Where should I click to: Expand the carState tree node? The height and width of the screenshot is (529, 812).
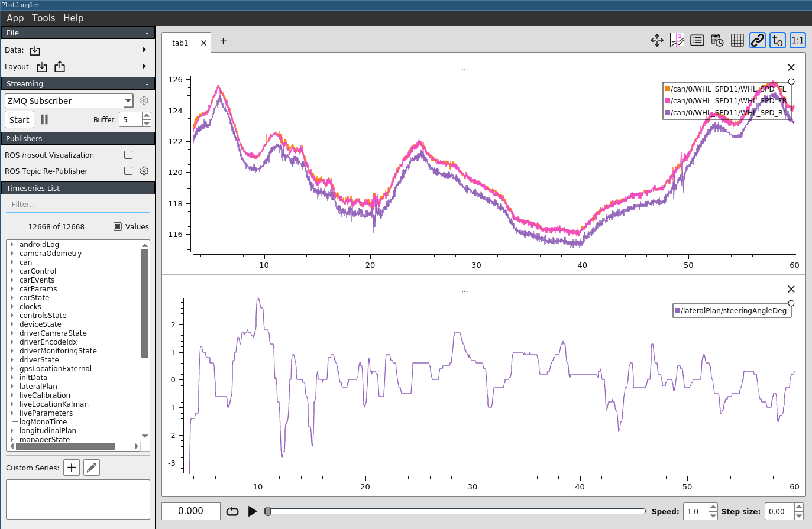tap(12, 297)
